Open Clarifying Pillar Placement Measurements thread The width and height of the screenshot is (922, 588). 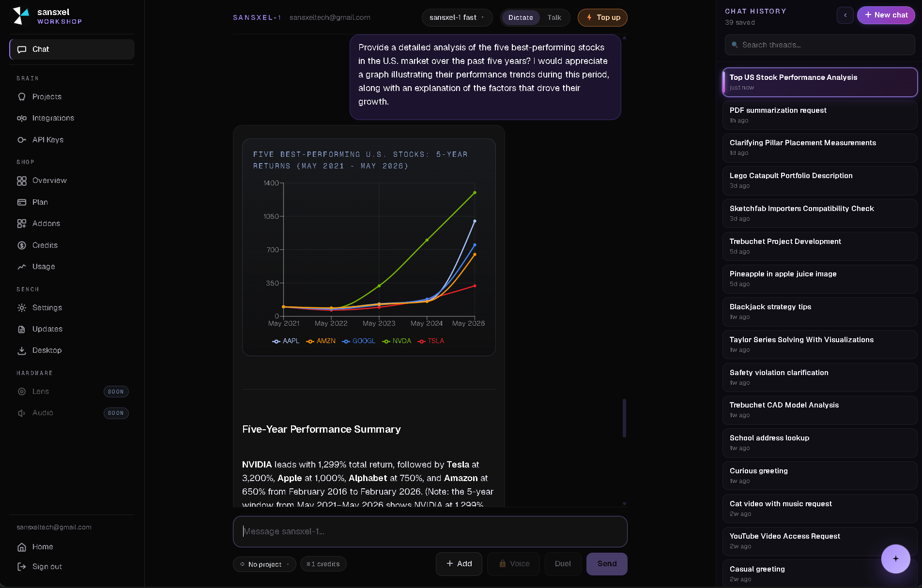[x=820, y=148]
